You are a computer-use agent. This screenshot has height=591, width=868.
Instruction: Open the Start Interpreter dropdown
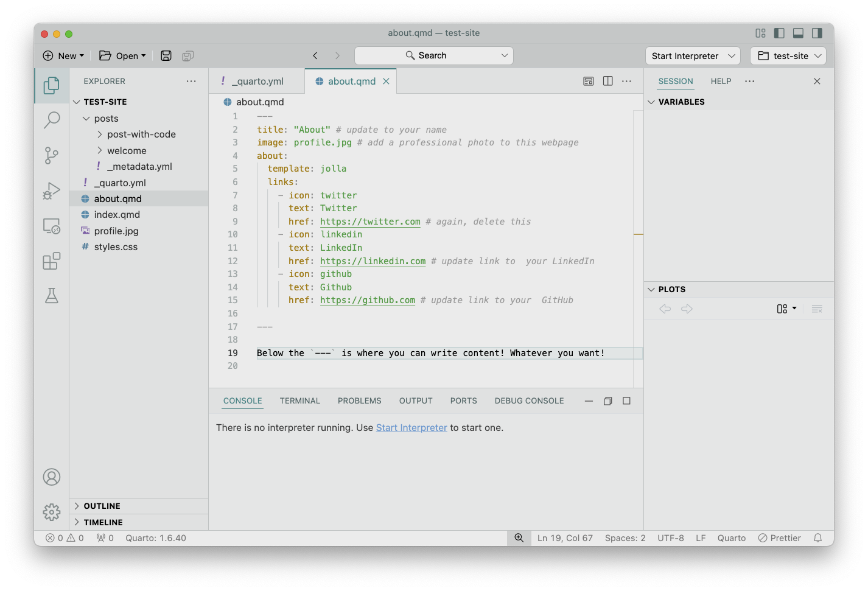[693, 56]
